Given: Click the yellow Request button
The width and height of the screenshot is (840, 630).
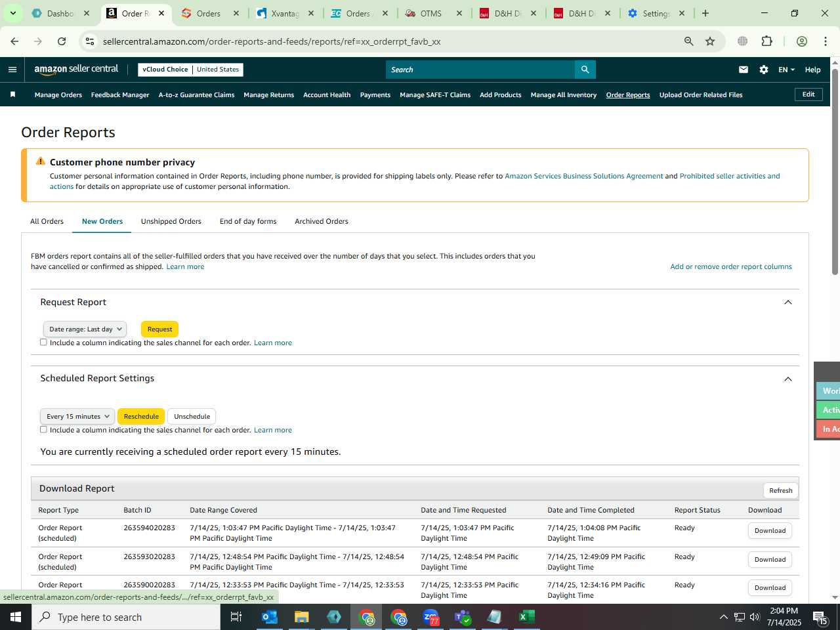Looking at the screenshot, I should point(159,329).
